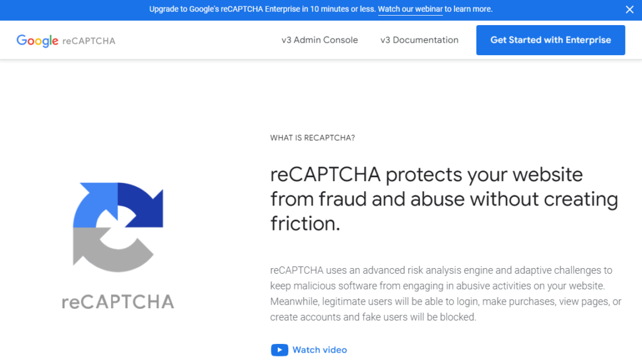The width and height of the screenshot is (642, 364).
Task: Click the reCAPTCHA wordmark beside Google logo
Action: click(x=88, y=41)
